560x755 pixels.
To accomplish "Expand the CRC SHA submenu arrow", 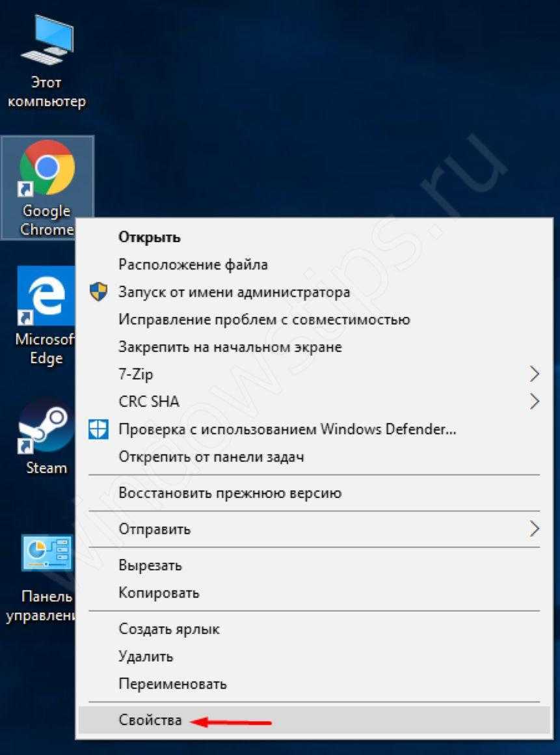I will click(534, 402).
